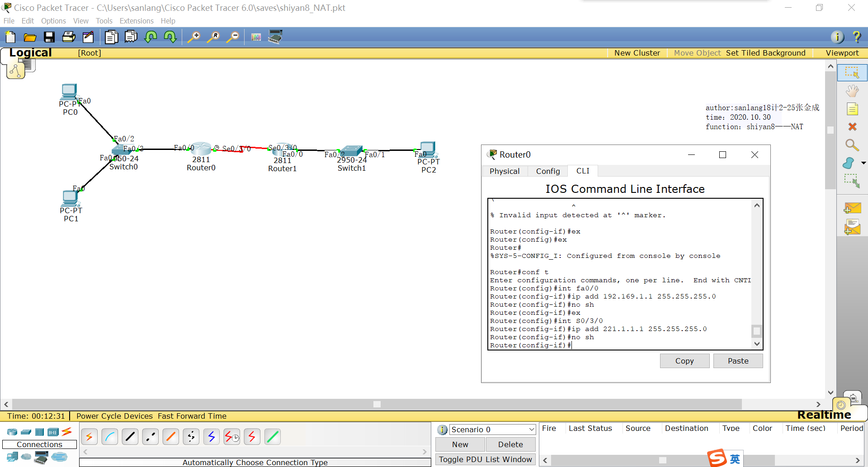Open the Edit menu

click(x=28, y=21)
